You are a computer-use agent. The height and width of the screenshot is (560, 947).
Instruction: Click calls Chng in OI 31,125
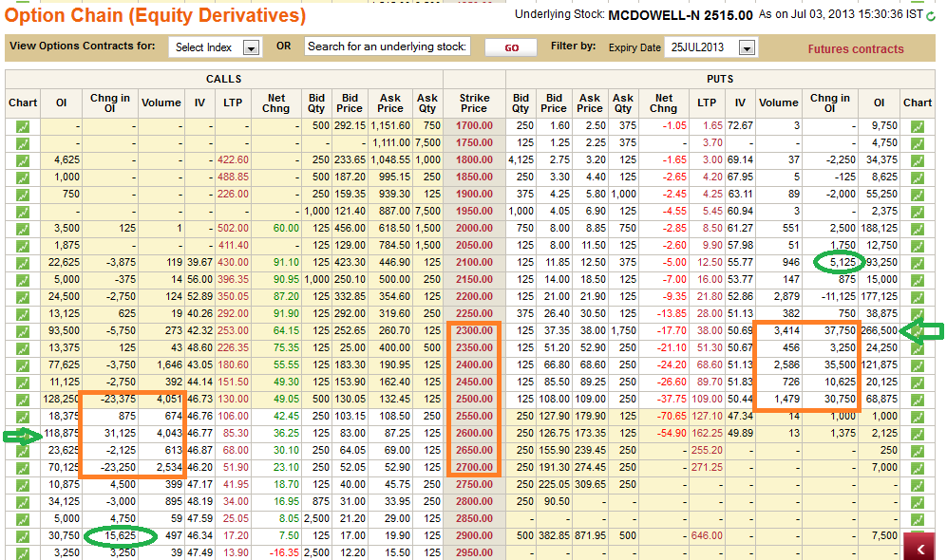pyautogui.click(x=120, y=433)
